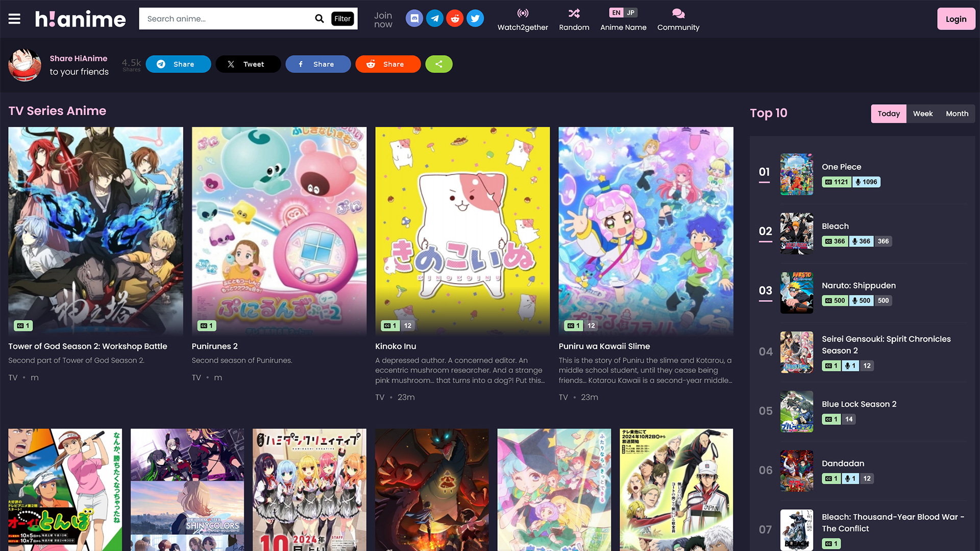
Task: Pick a Random anime
Action: pos(574,19)
